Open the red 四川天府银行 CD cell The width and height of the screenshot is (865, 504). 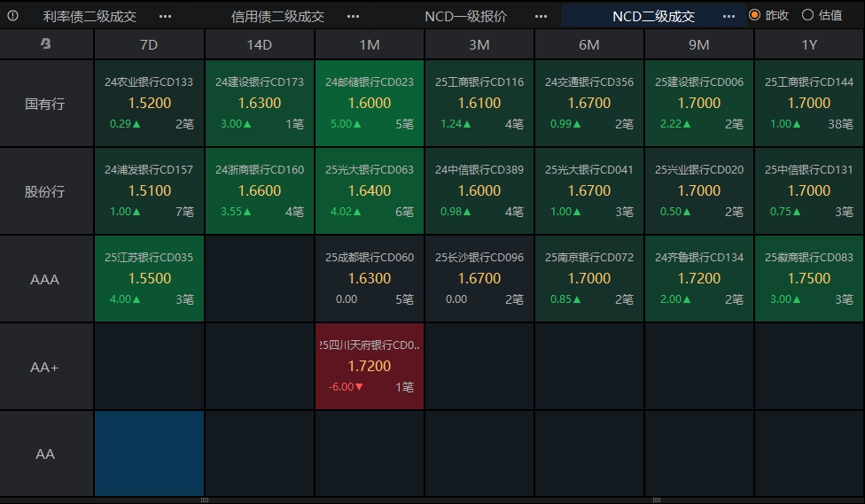pyautogui.click(x=369, y=366)
